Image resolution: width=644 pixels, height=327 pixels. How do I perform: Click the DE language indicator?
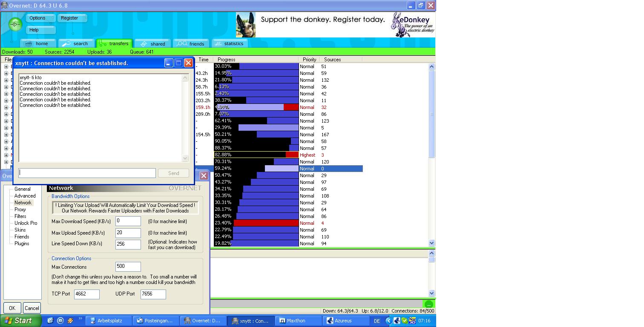377,321
